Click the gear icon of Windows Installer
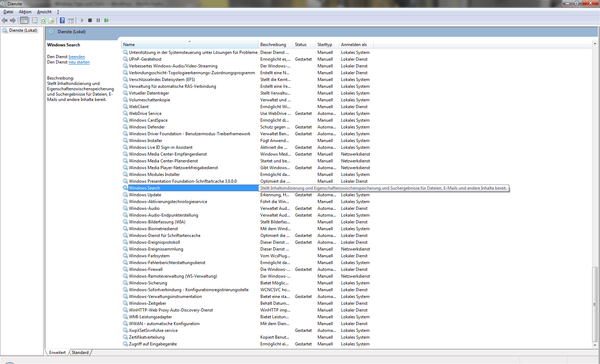The height and width of the screenshot is (364, 600). [x=125, y=140]
